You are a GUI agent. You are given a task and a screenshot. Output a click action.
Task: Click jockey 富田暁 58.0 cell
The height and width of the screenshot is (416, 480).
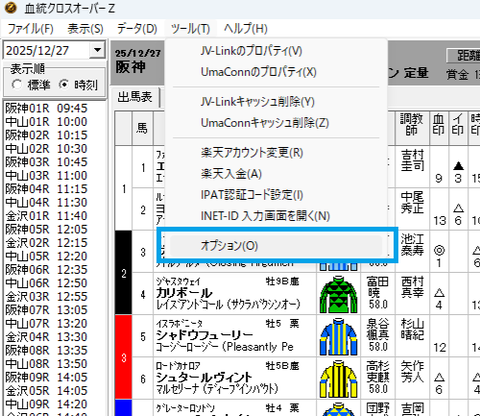coord(378,293)
